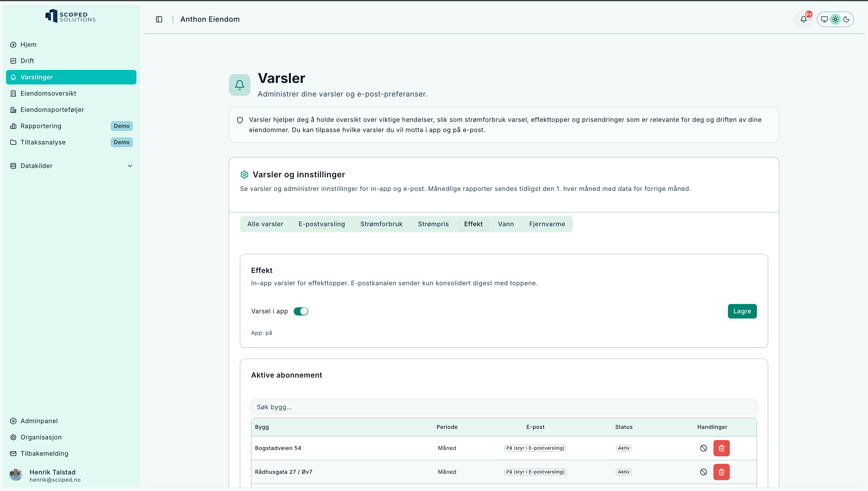
Task: Open the Strømpris tab
Action: (x=433, y=224)
